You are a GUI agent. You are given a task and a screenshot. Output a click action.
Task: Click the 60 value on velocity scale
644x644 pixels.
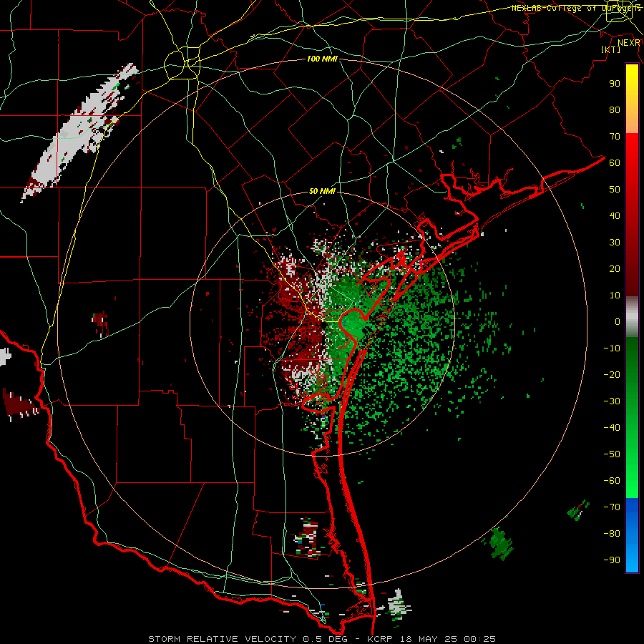tap(615, 162)
